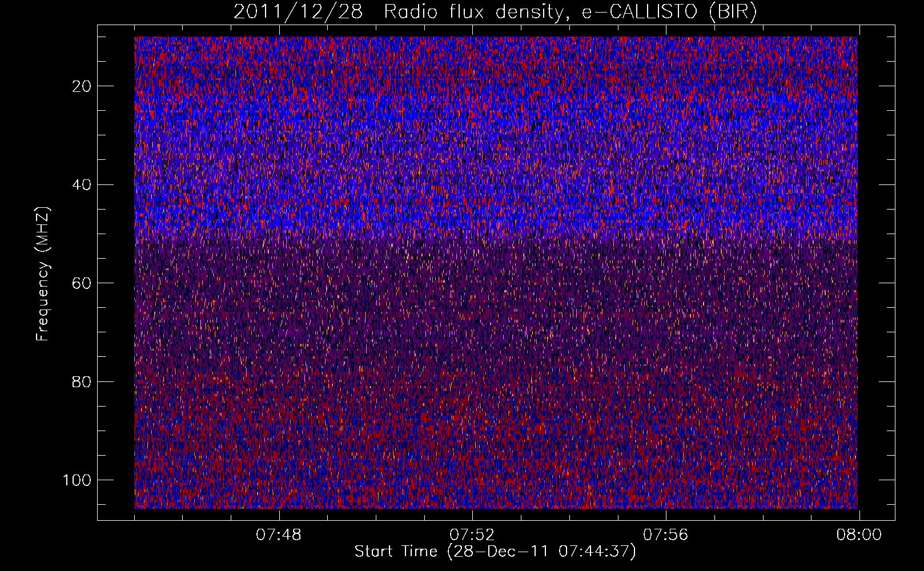The image size is (924, 571).
Task: Select the 80 frequency tick label
Action: pyautogui.click(x=82, y=381)
